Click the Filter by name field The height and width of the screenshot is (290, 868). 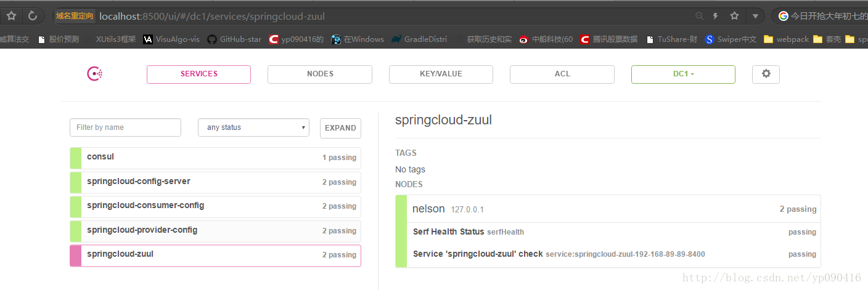pyautogui.click(x=125, y=127)
